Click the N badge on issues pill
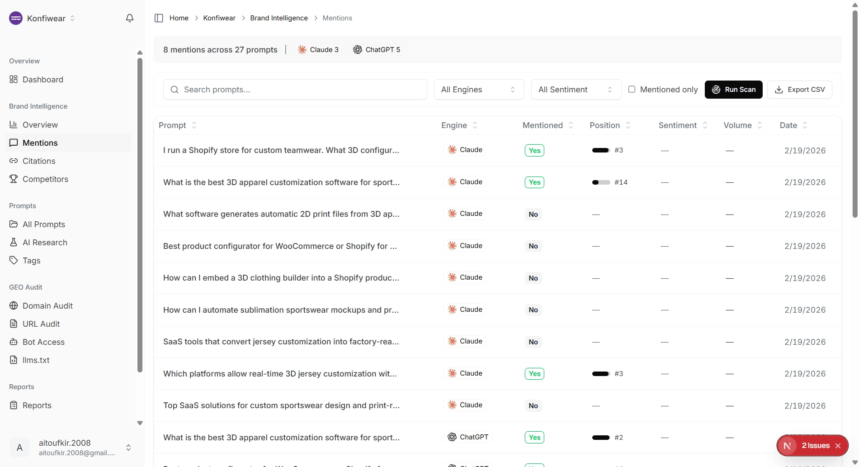868x467 pixels. point(787,446)
